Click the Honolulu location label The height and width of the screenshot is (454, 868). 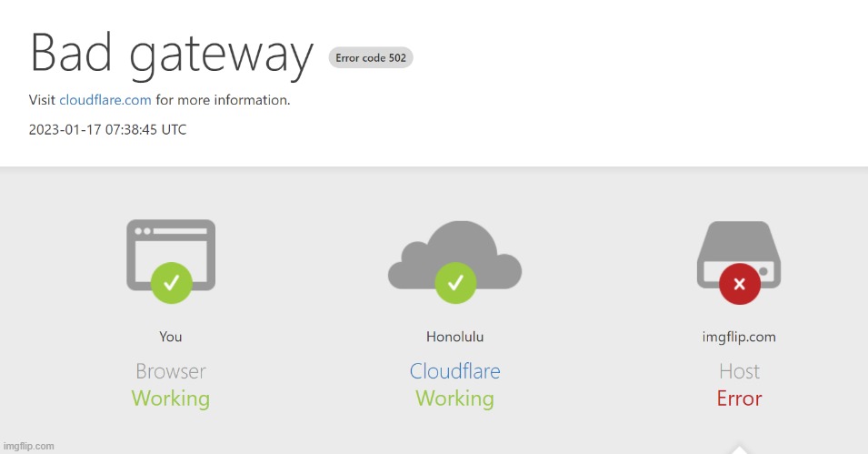click(x=454, y=337)
